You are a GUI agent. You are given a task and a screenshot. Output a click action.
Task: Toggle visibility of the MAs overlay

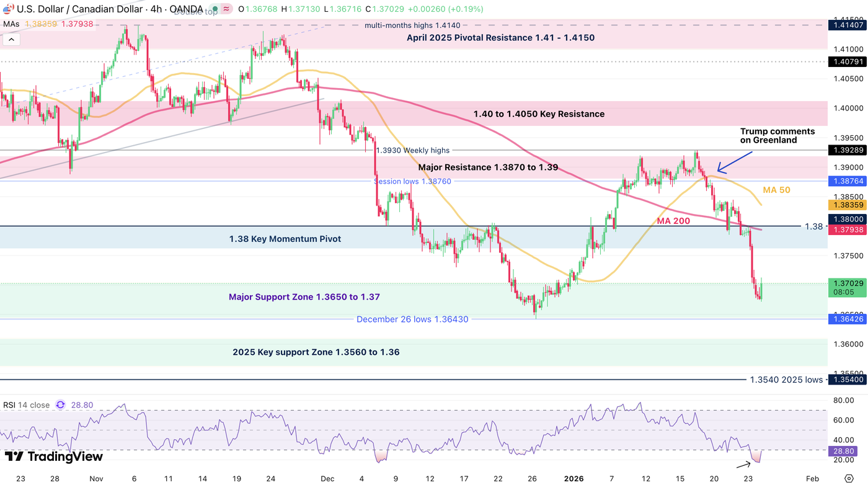tap(12, 24)
